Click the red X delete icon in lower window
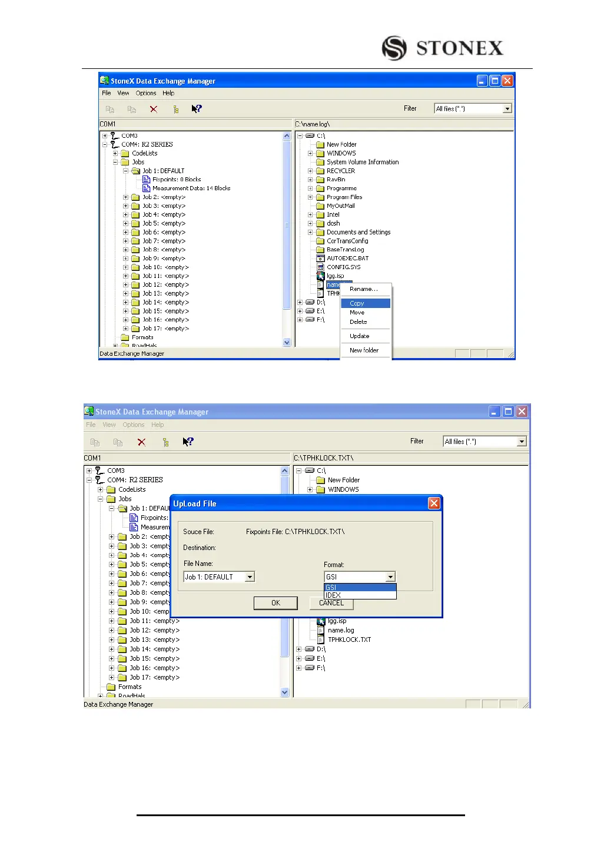Screen dimensions: 614x868 coord(141,442)
